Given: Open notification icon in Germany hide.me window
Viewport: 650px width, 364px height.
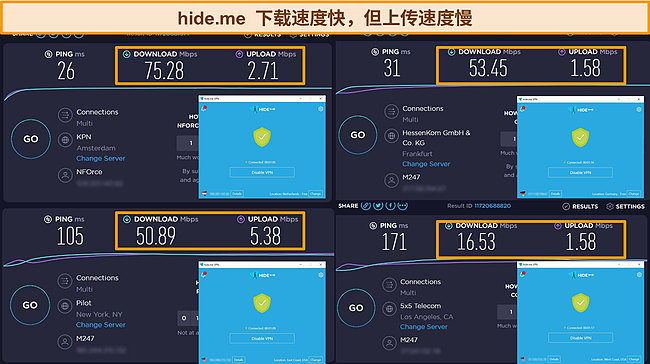Looking at the screenshot, I should tap(522, 109).
